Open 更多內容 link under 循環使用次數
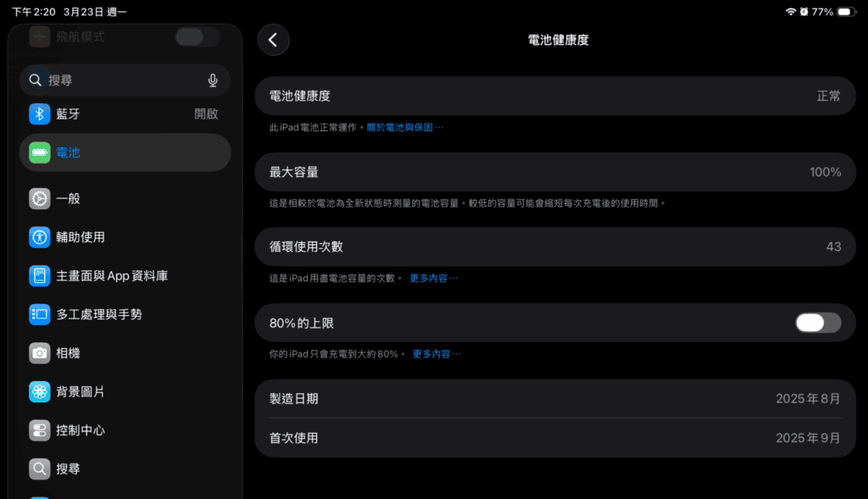The width and height of the screenshot is (868, 499). (x=433, y=278)
